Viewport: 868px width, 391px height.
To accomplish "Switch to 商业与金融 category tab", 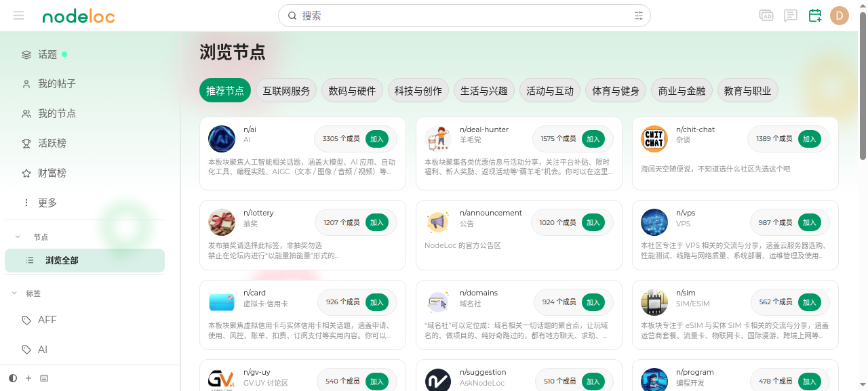I will [x=682, y=90].
